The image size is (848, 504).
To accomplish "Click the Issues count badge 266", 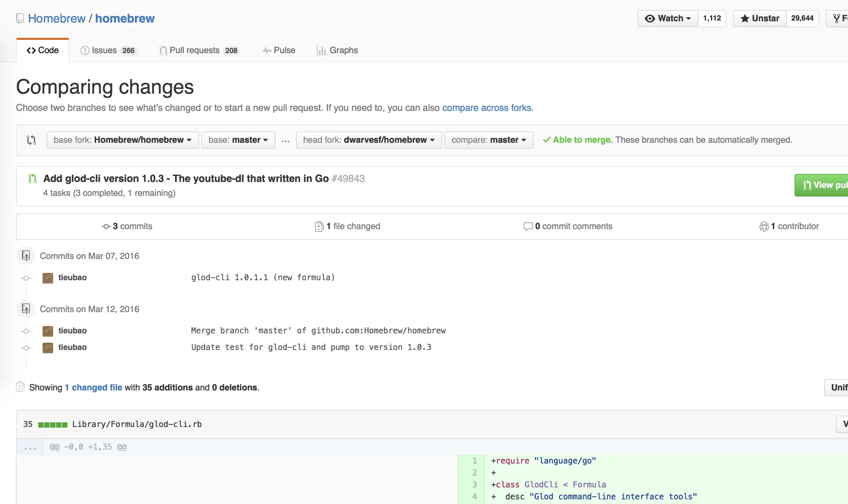I will pyautogui.click(x=129, y=50).
